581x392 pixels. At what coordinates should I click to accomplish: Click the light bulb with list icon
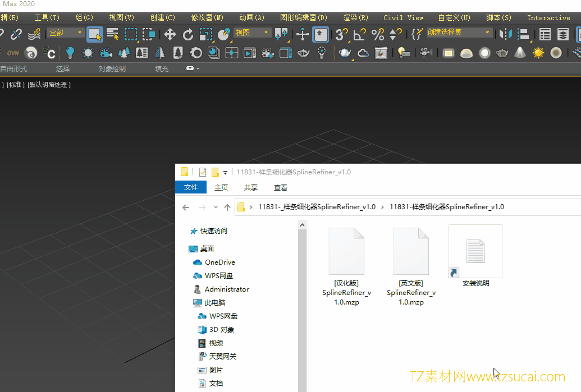[x=404, y=53]
